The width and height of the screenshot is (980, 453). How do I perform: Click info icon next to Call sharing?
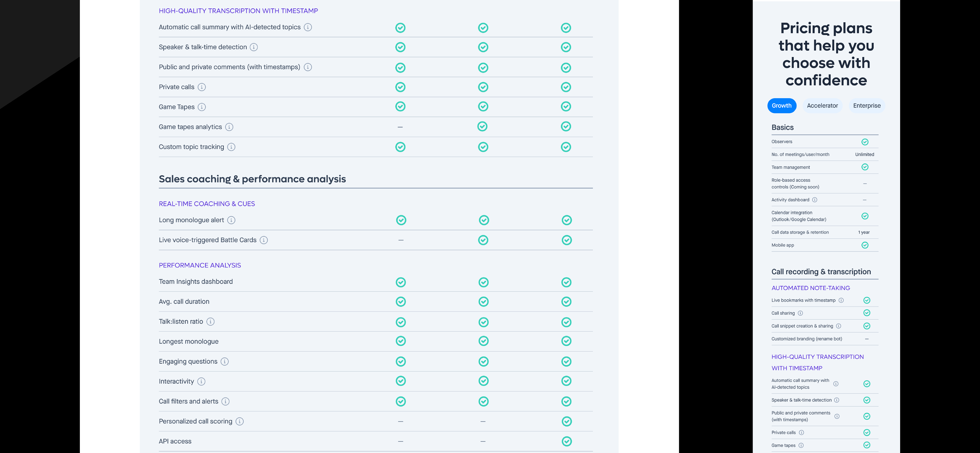point(800,313)
